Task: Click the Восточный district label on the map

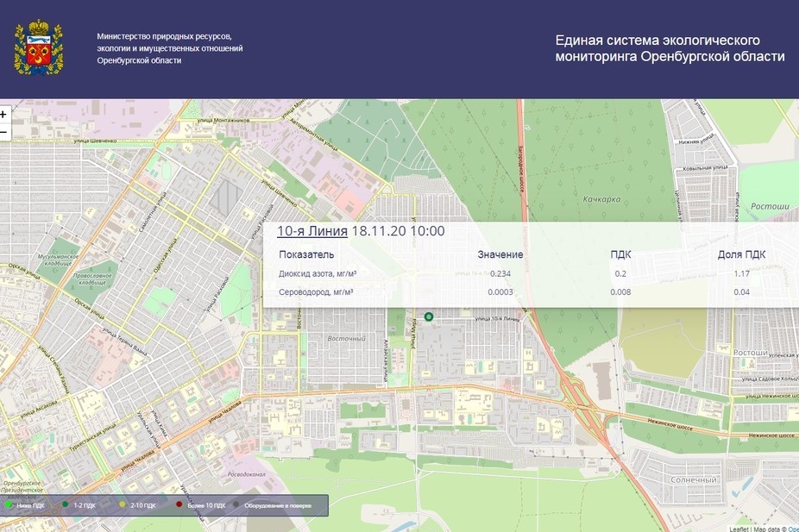Action: (x=347, y=339)
